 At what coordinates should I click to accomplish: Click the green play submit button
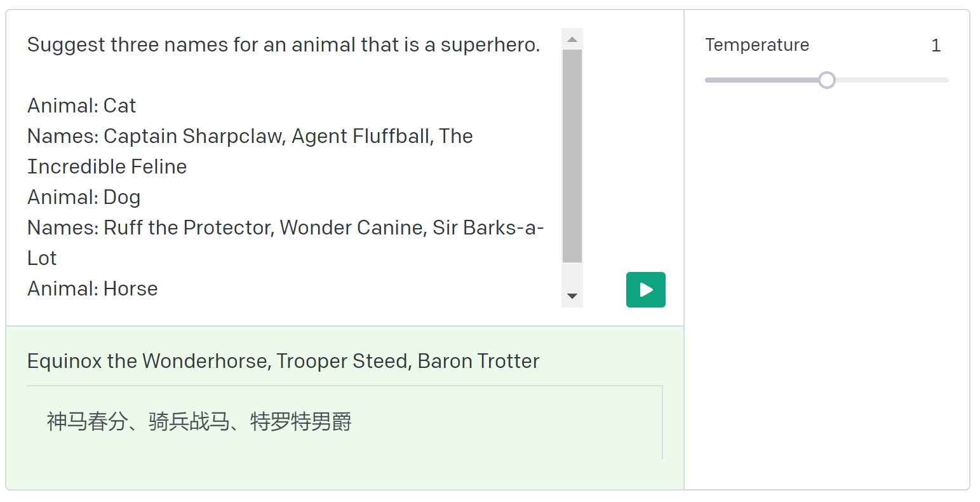click(645, 290)
